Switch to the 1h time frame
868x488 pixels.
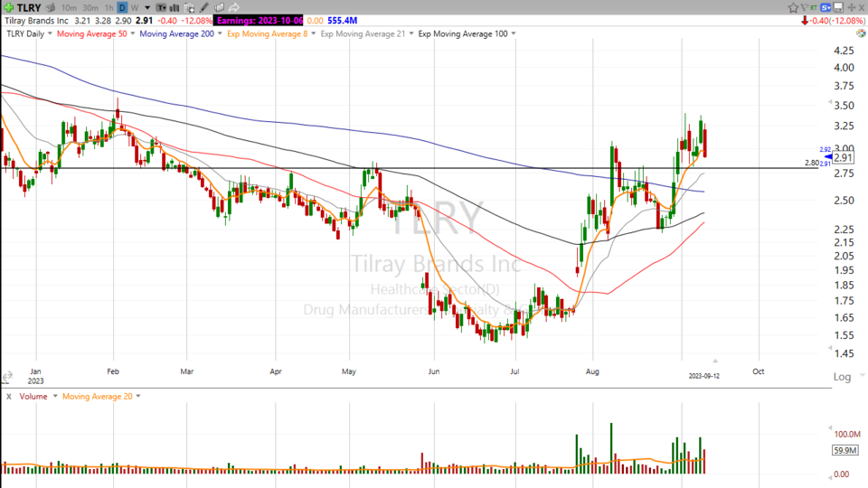click(x=109, y=8)
